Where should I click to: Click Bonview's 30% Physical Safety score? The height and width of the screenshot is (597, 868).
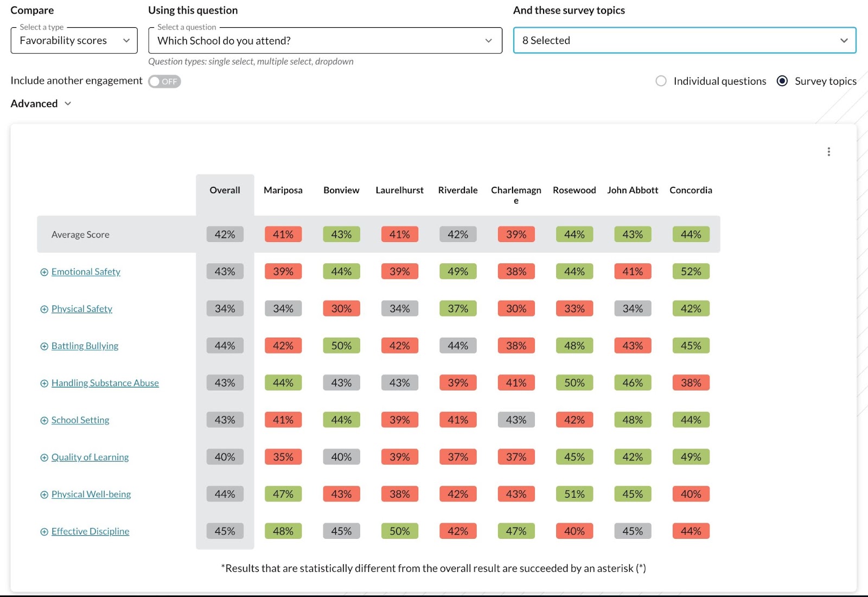click(341, 309)
